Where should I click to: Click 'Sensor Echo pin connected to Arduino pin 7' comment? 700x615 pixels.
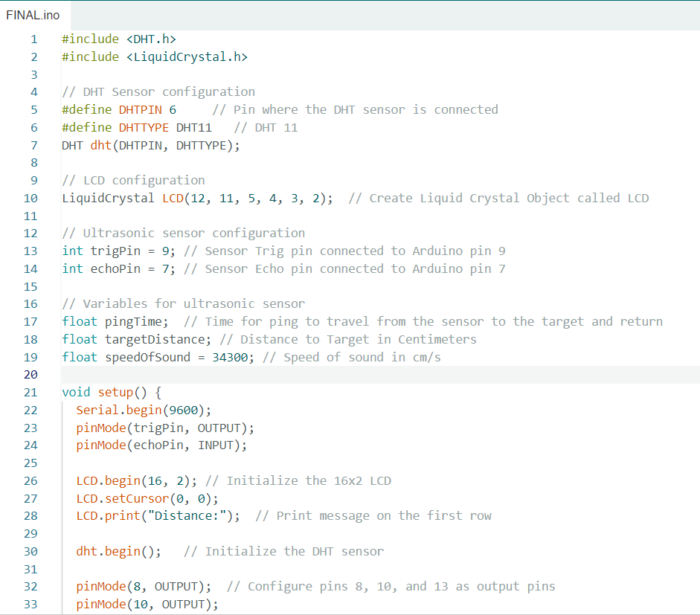(356, 268)
